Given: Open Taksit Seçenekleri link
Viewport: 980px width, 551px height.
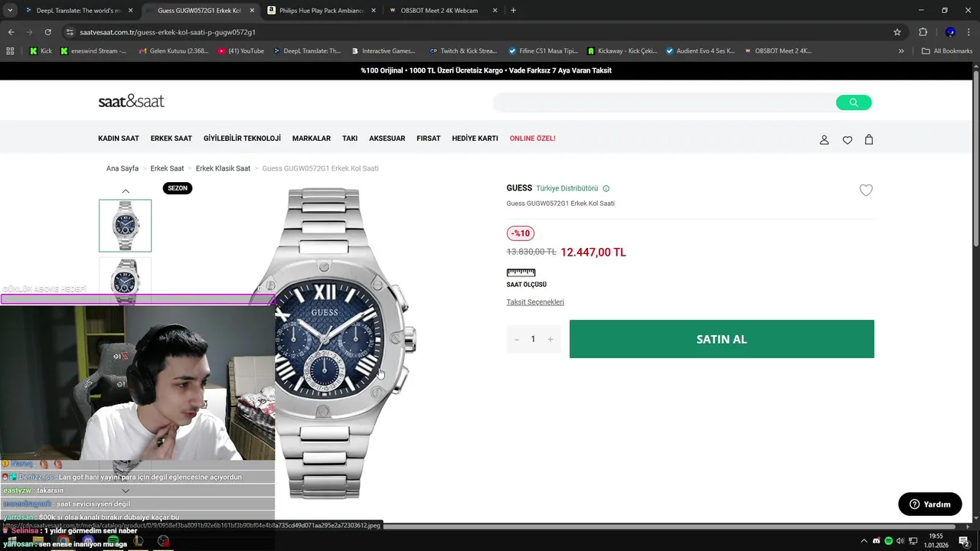Looking at the screenshot, I should 535,302.
